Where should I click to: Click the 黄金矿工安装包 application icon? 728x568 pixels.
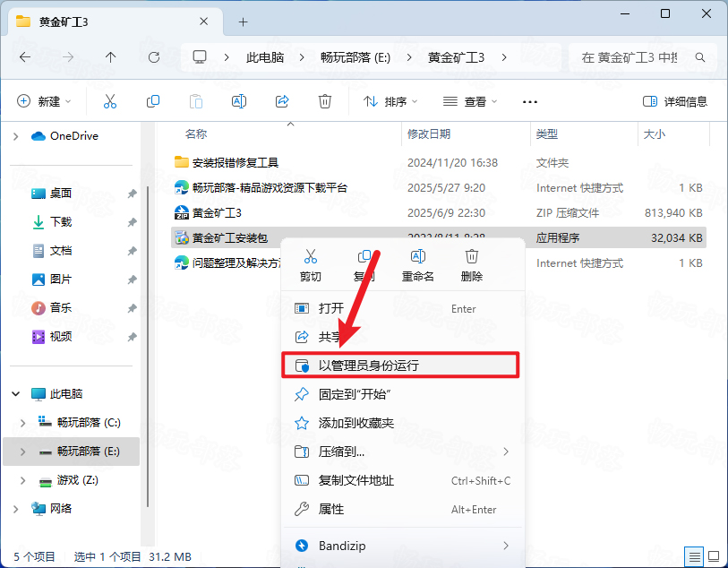click(182, 237)
